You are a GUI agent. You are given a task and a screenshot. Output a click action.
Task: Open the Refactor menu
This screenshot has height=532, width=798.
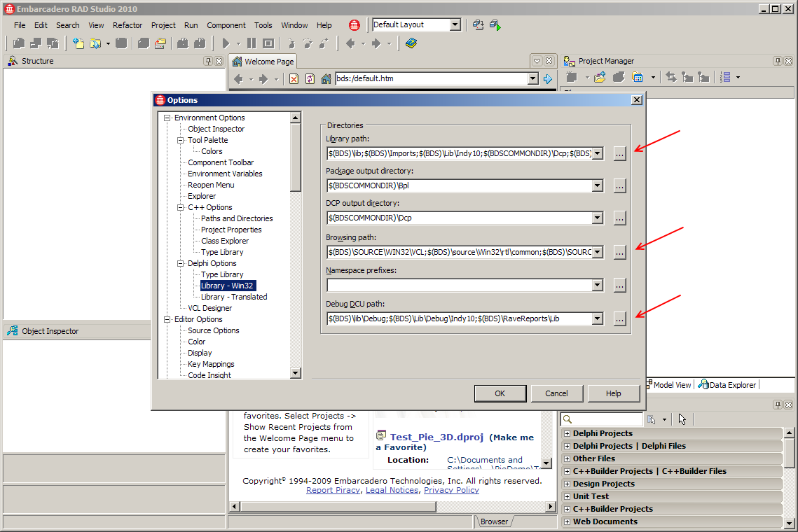128,25
